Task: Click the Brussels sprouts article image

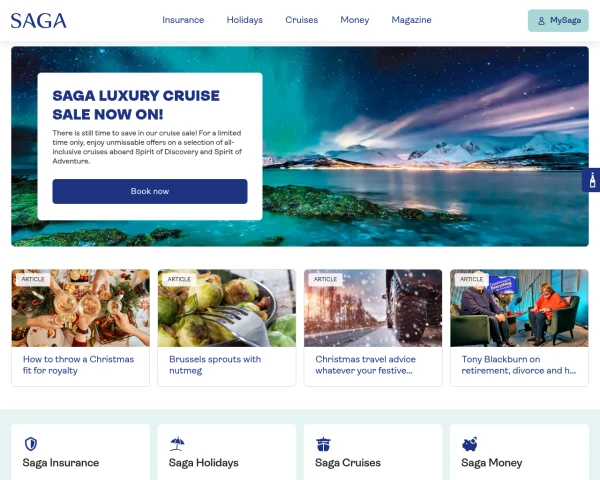Action: click(x=227, y=308)
